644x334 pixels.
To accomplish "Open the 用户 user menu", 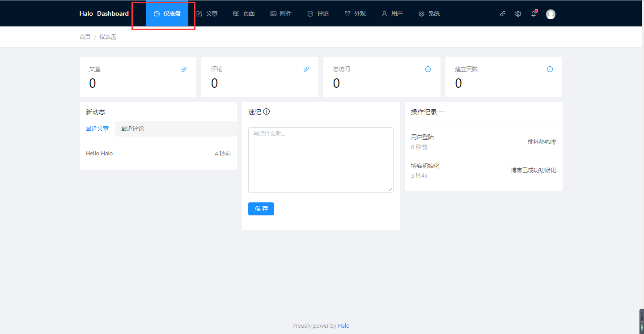I will [392, 13].
